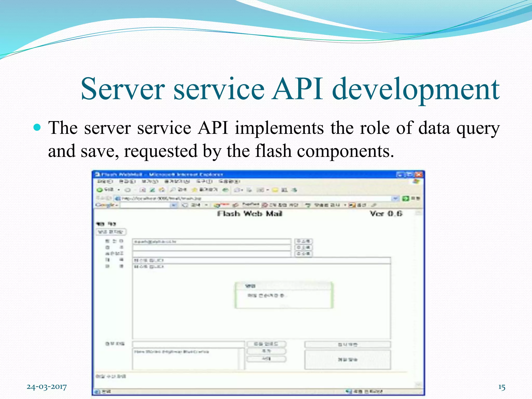
Task: Select attached file in attachment list
Action: (171, 352)
